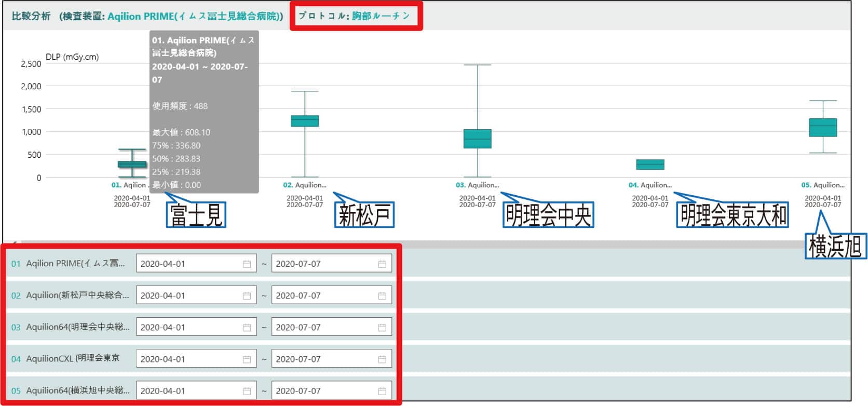Open calendar for row 03 end date

click(x=382, y=327)
